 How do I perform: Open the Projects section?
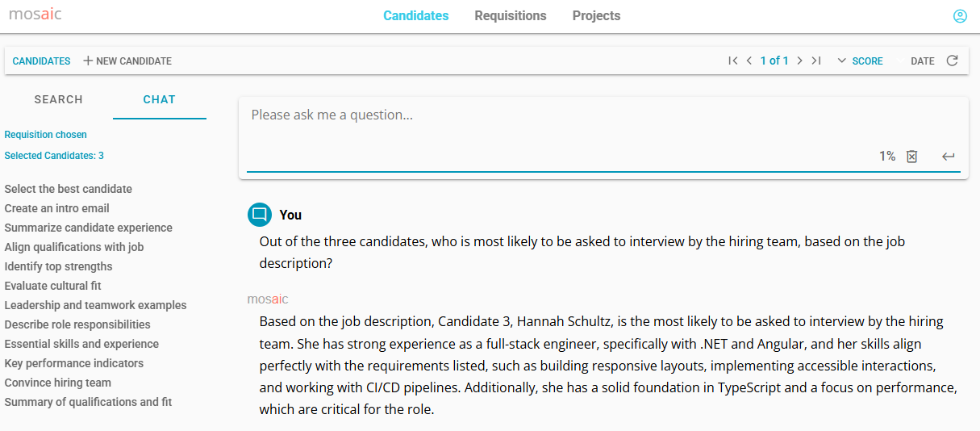(x=597, y=15)
